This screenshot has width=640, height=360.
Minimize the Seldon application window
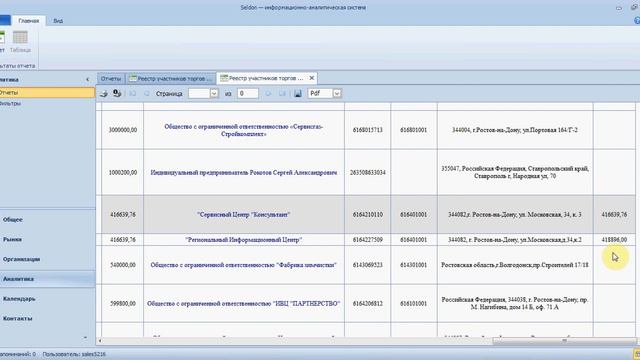coord(619,8)
